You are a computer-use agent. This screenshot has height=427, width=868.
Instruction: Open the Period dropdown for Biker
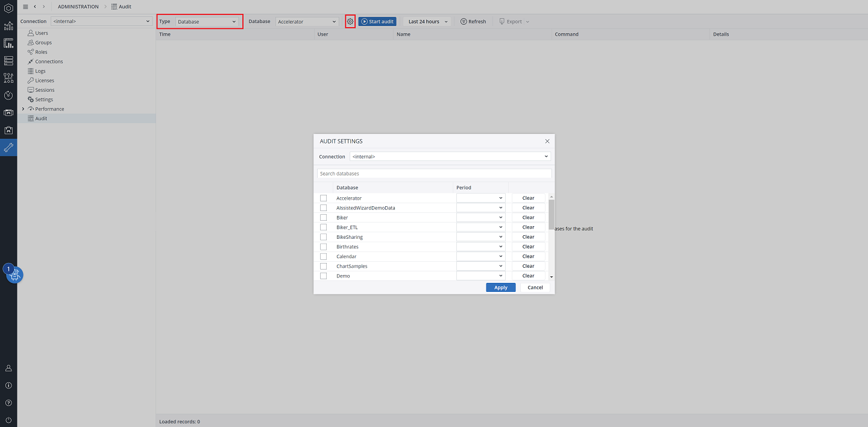coord(480,217)
